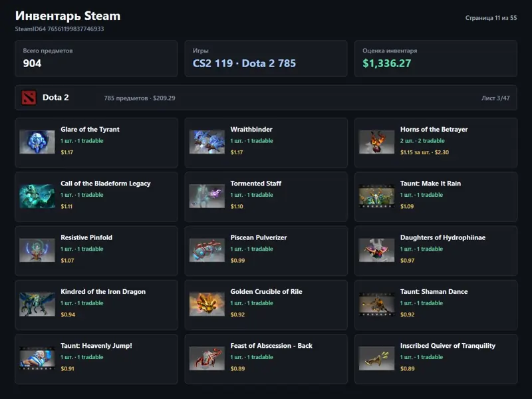
Task: Select the Wraithbinder item thumbnail
Action: 207,142
